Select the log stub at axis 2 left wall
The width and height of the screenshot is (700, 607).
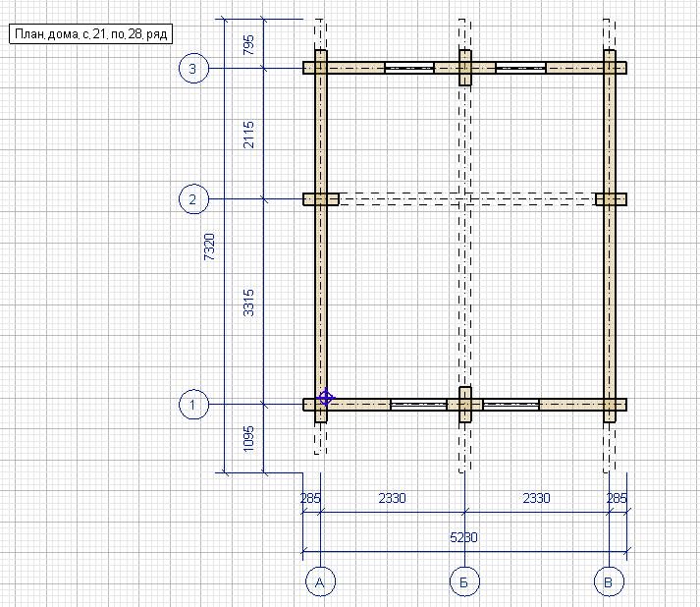[321, 199]
